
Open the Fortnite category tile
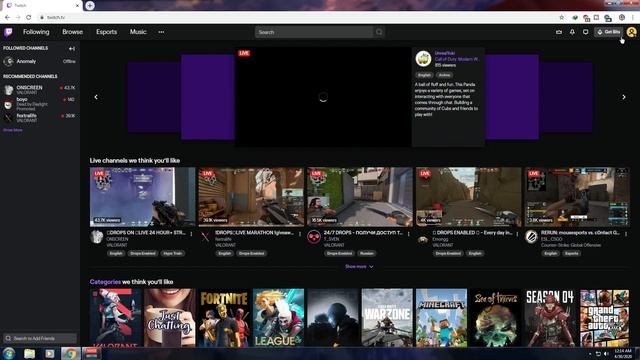point(224,318)
